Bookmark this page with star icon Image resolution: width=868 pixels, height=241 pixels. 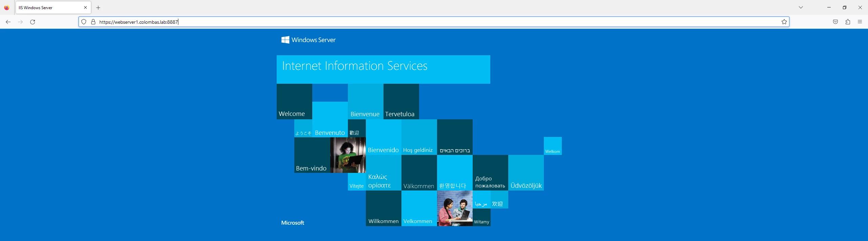[x=784, y=22]
